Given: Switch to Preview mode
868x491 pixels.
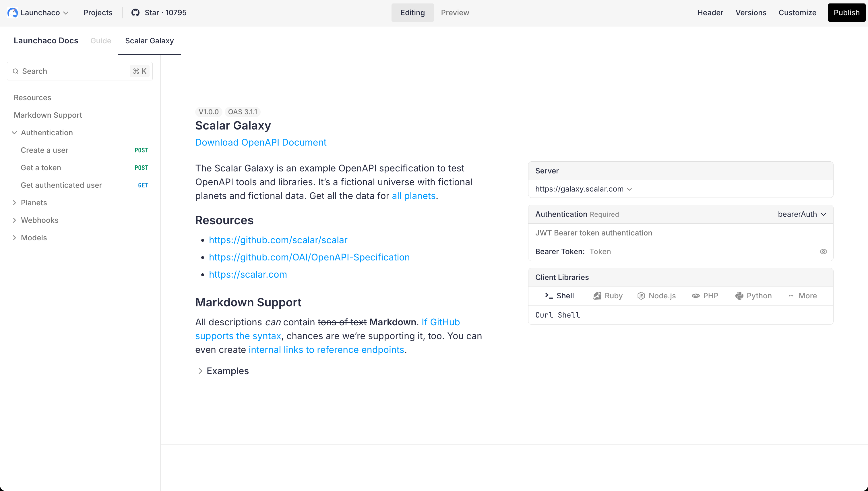Looking at the screenshot, I should click(x=455, y=13).
